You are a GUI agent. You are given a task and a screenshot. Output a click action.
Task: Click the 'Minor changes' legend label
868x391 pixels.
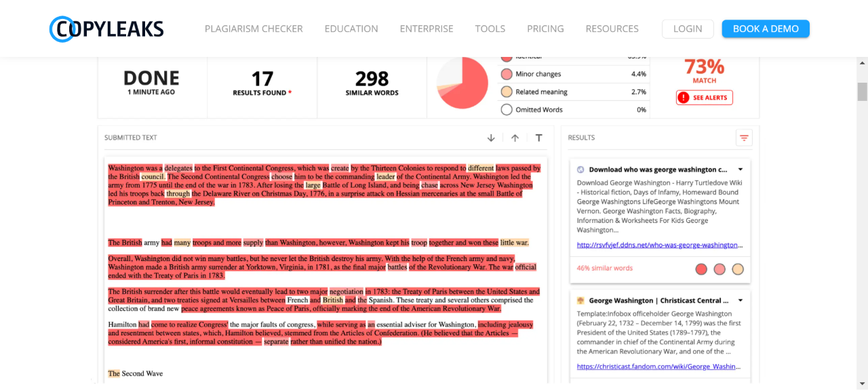point(538,74)
